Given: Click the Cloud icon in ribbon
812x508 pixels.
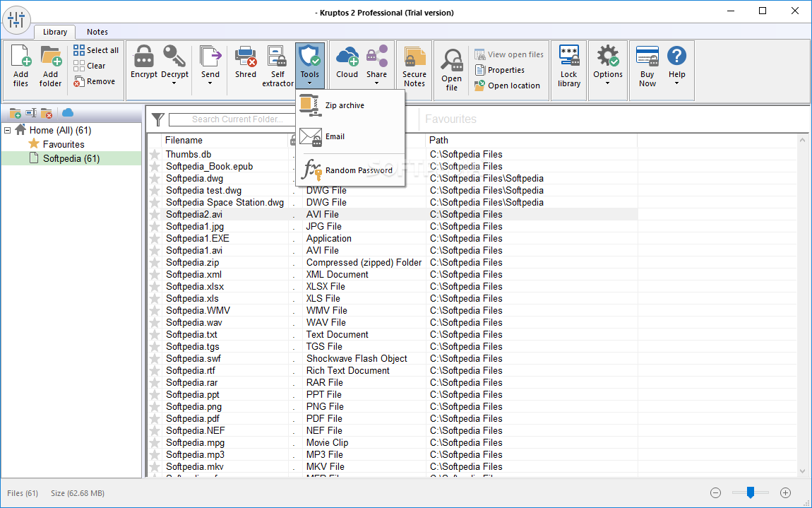Looking at the screenshot, I should pos(347,56).
